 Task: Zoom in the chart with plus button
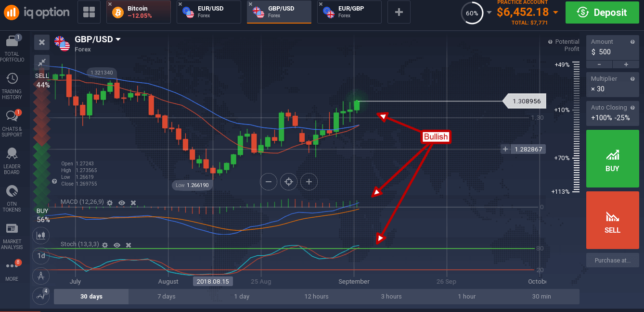point(309,182)
